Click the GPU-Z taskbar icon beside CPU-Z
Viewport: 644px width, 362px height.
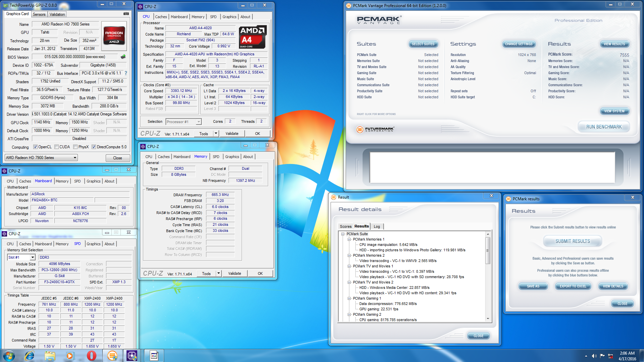(154, 356)
